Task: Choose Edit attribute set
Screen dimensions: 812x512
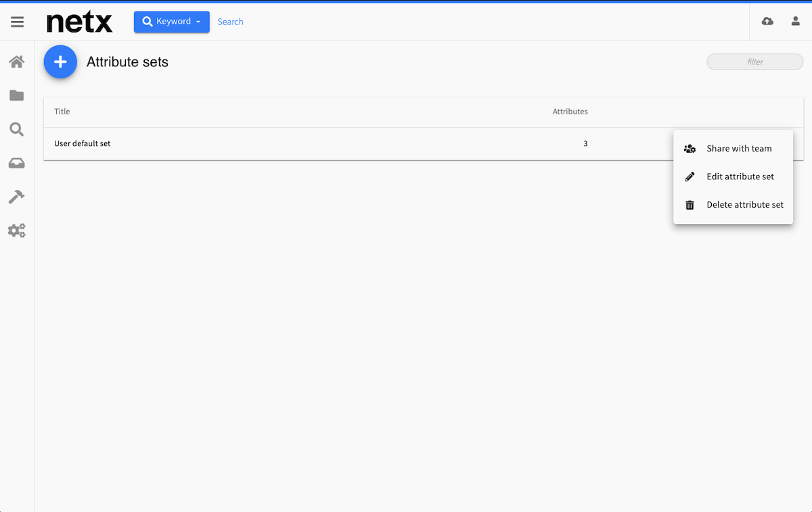Action: pyautogui.click(x=734, y=177)
